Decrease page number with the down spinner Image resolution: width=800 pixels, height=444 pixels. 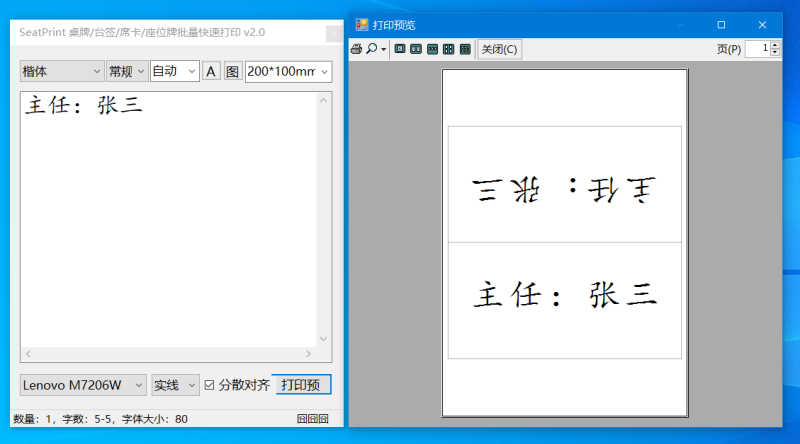775,53
